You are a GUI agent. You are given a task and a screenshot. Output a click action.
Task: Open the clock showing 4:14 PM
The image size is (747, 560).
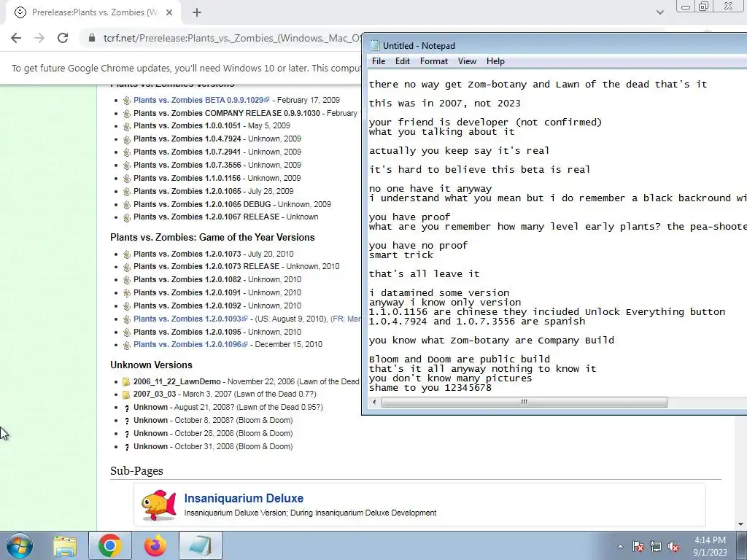(x=710, y=546)
